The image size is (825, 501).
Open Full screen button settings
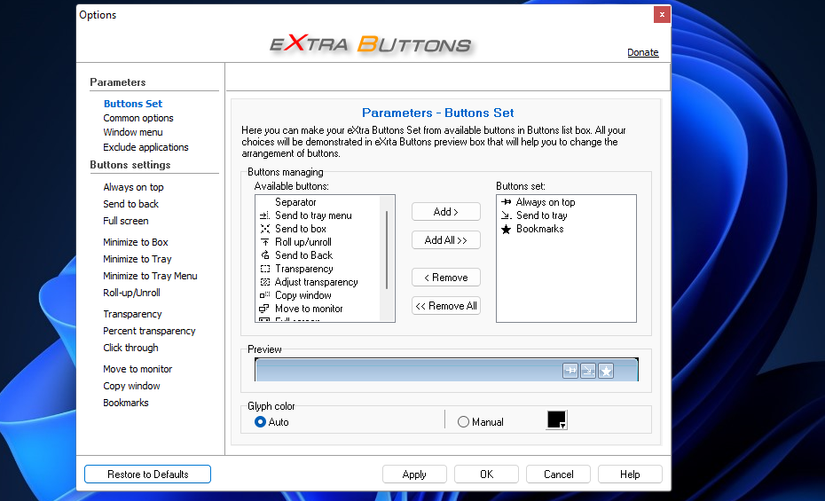point(126,221)
